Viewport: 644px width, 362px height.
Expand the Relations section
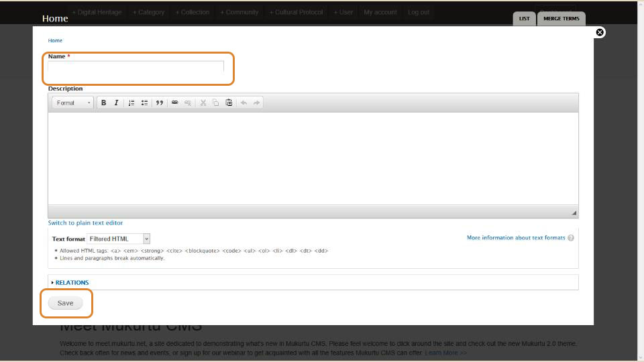[x=72, y=282]
